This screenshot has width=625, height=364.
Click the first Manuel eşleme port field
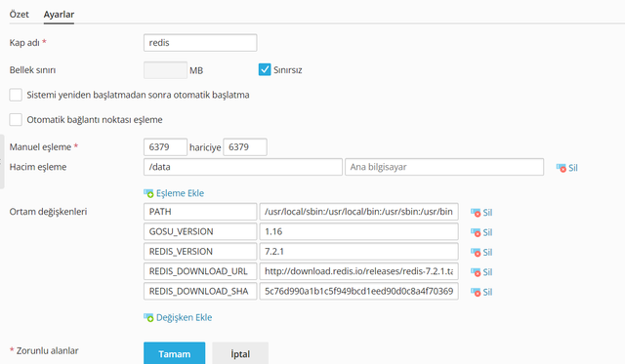point(165,147)
